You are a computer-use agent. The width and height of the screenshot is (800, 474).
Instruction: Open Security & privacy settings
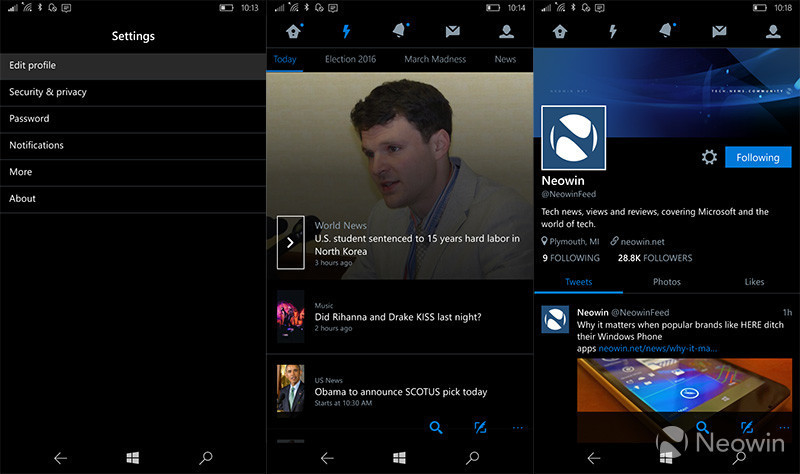pyautogui.click(x=133, y=92)
